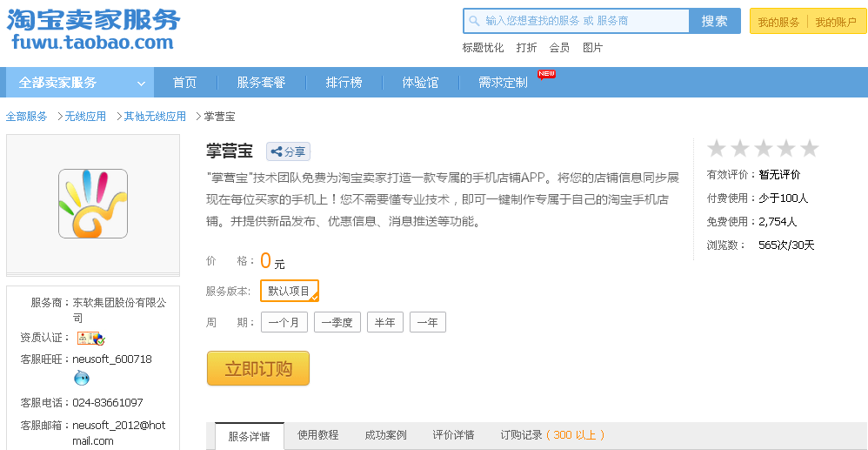Click the 会员 hot keyword
Image resolution: width=868 pixels, height=450 pixels.
[x=559, y=48]
